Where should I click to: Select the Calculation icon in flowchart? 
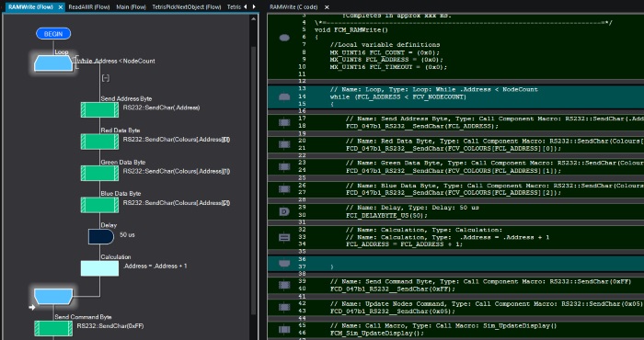click(99, 268)
